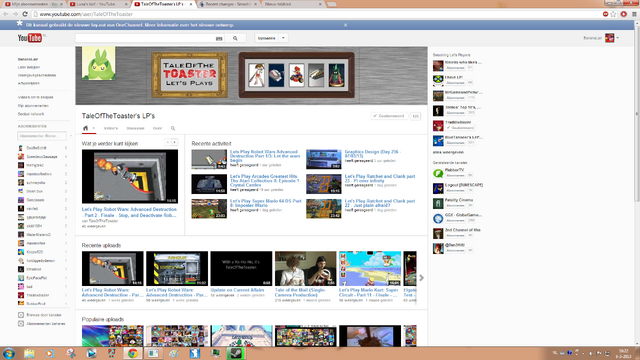640x360 pixels.
Task: Click the YouTube search input field
Action: 146,38
